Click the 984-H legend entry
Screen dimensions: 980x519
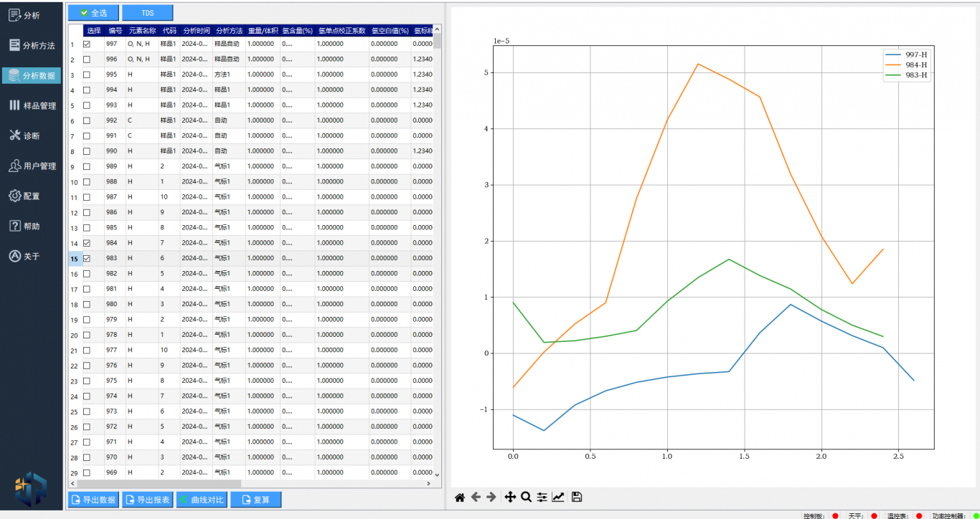click(x=906, y=65)
